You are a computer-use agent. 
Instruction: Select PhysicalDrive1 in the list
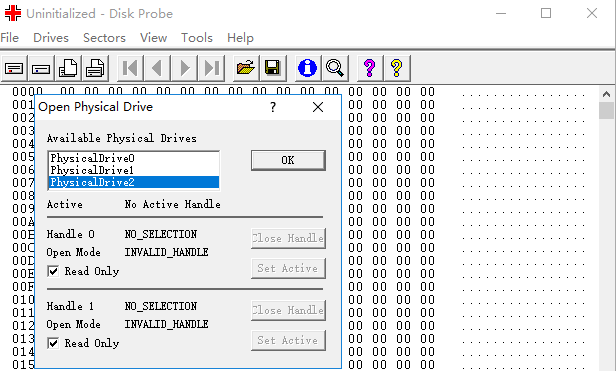tap(134, 170)
